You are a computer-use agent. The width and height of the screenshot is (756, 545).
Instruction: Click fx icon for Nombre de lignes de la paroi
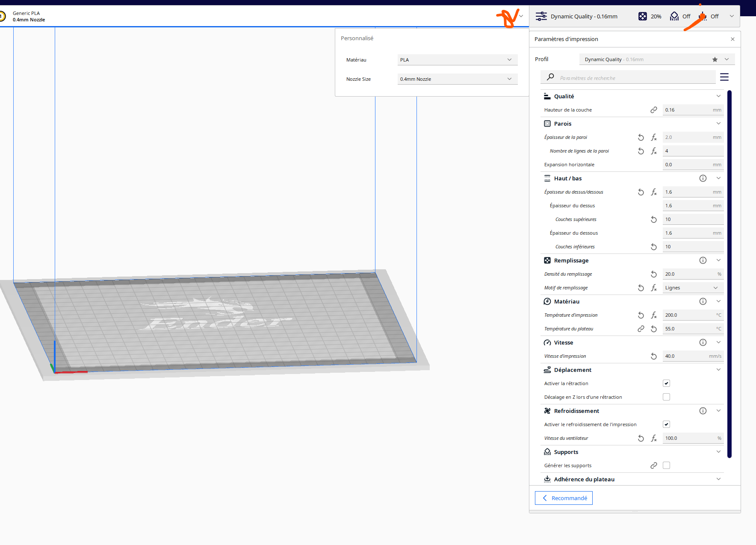(654, 151)
